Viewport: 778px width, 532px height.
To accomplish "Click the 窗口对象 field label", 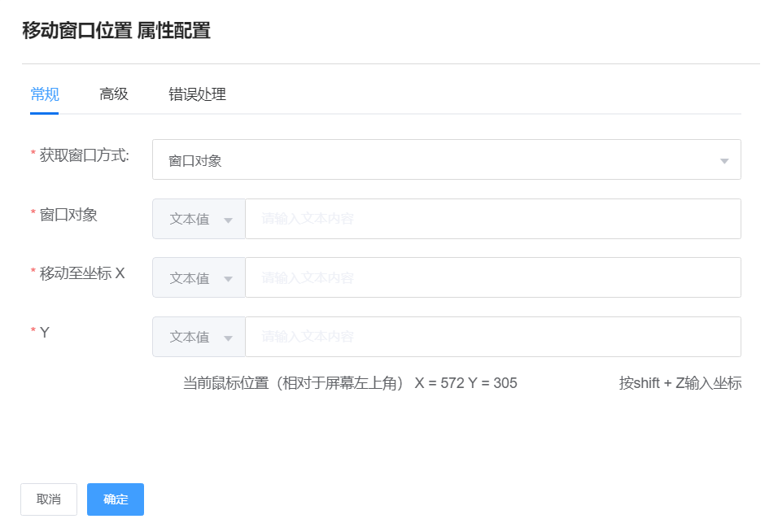I will 68,215.
